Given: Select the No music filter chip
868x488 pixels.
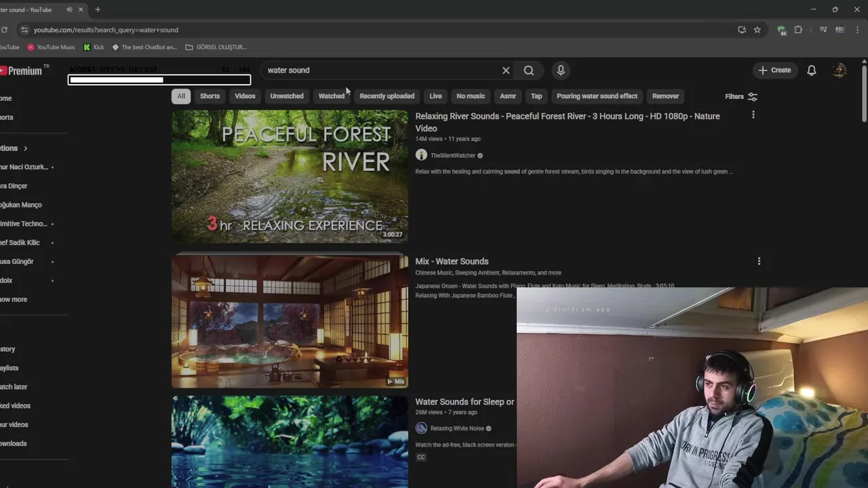Looking at the screenshot, I should (471, 96).
